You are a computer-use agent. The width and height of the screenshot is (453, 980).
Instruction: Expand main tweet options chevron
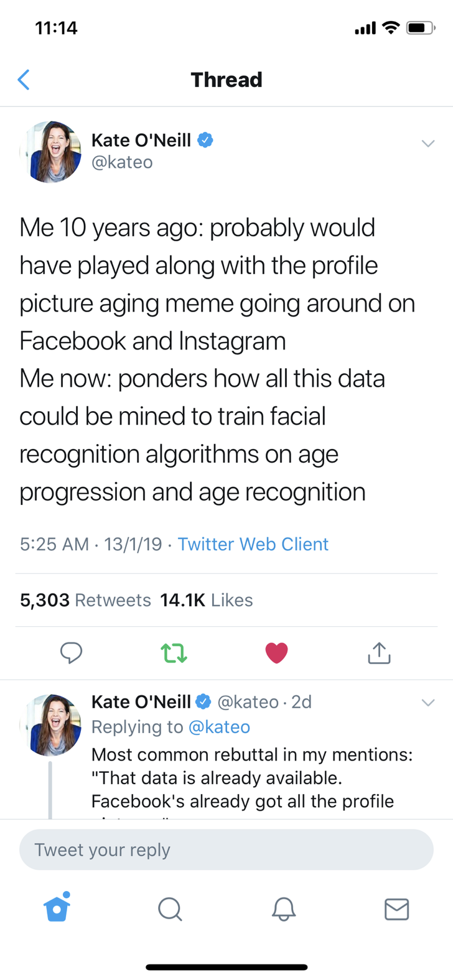point(427,144)
